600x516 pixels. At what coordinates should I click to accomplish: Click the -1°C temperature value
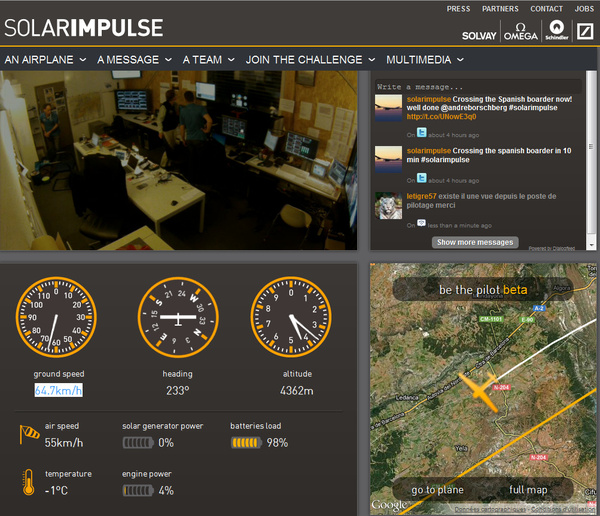click(x=56, y=490)
